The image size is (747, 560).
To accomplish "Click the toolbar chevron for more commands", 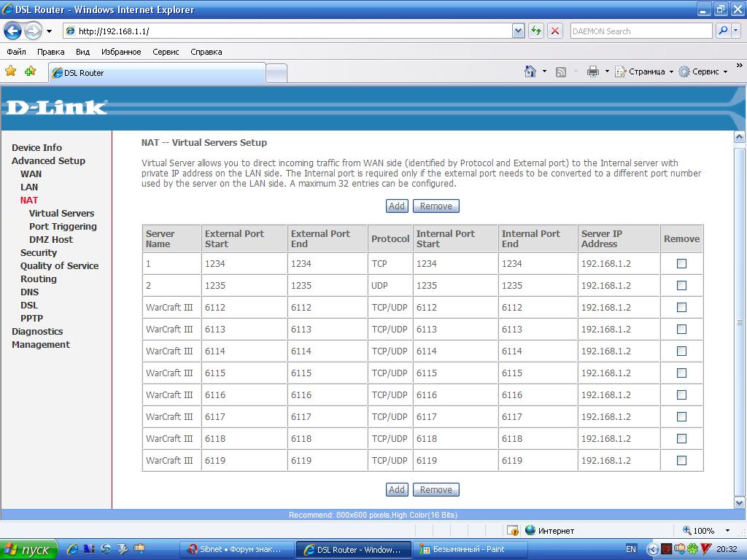I will click(x=740, y=66).
